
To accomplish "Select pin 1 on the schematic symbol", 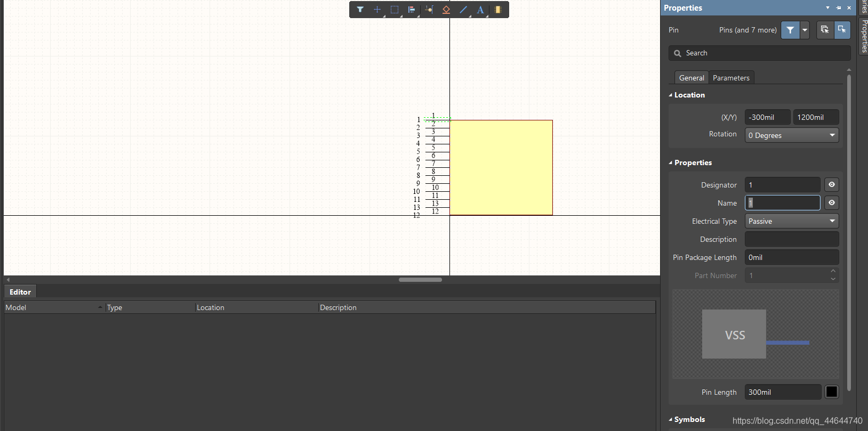I will (437, 120).
